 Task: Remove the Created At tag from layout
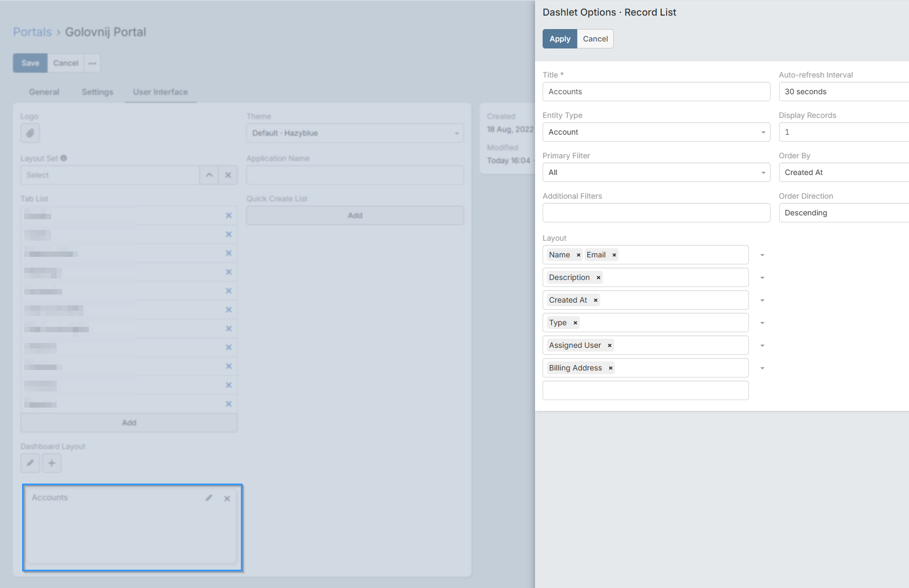pos(595,300)
